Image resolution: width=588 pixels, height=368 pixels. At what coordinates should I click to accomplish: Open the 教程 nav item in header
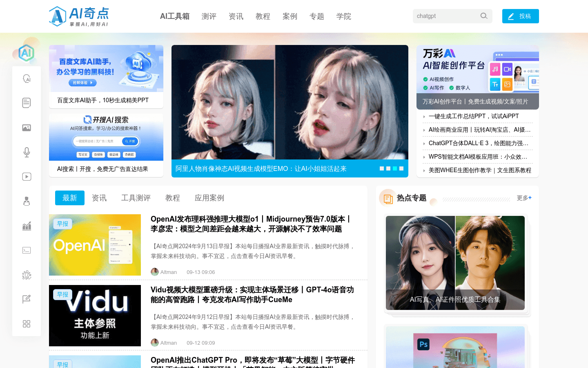263,16
